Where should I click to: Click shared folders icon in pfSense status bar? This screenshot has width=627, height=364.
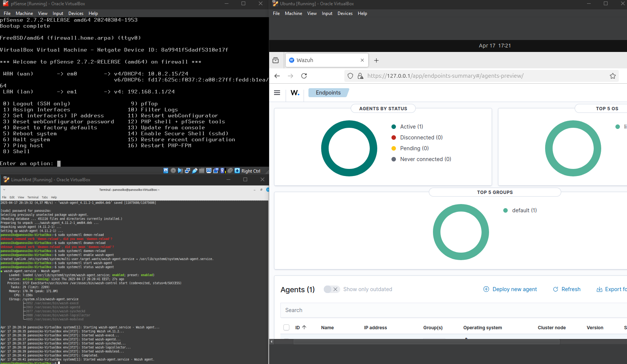[x=202, y=170]
